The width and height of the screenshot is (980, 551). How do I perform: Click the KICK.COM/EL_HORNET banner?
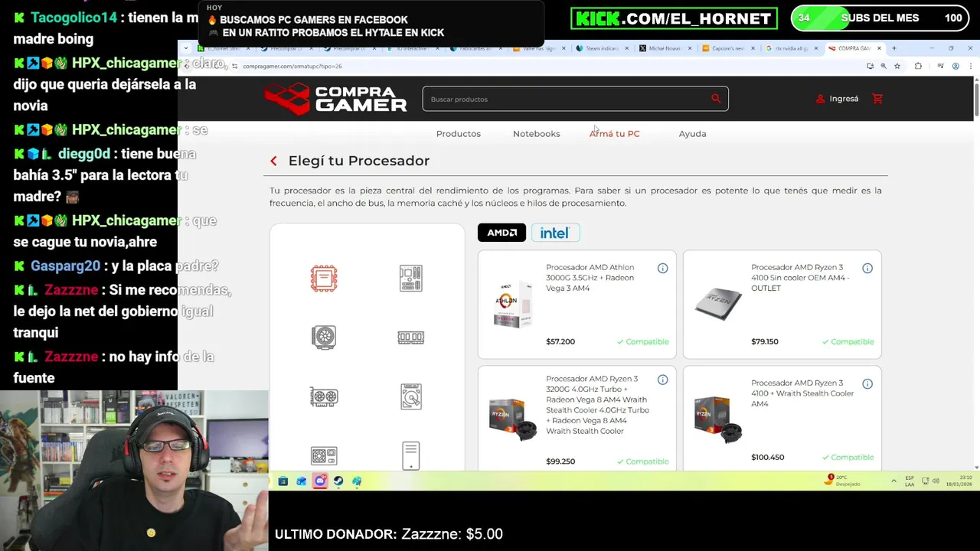674,18
